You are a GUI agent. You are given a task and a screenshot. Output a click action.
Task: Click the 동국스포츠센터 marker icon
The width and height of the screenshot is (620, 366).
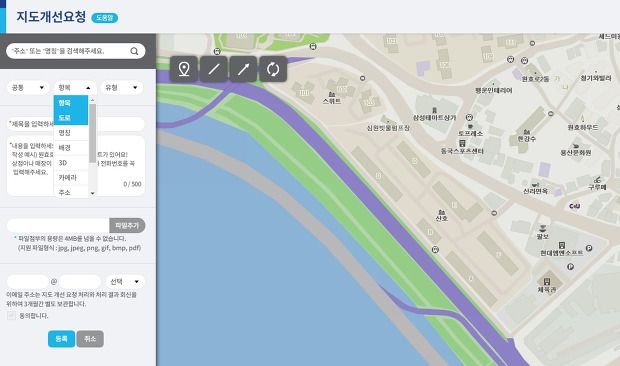click(x=461, y=143)
